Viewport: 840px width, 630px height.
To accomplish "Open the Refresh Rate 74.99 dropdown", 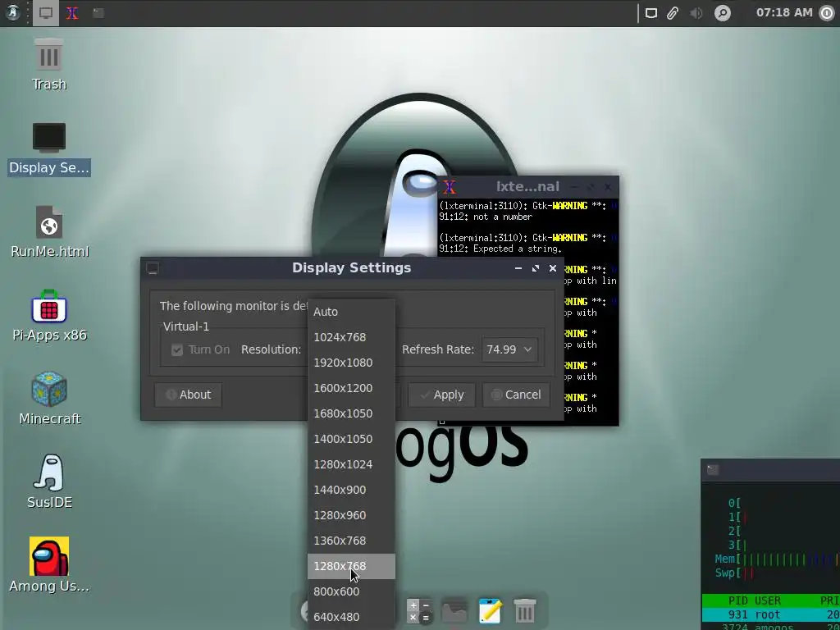I will click(509, 349).
